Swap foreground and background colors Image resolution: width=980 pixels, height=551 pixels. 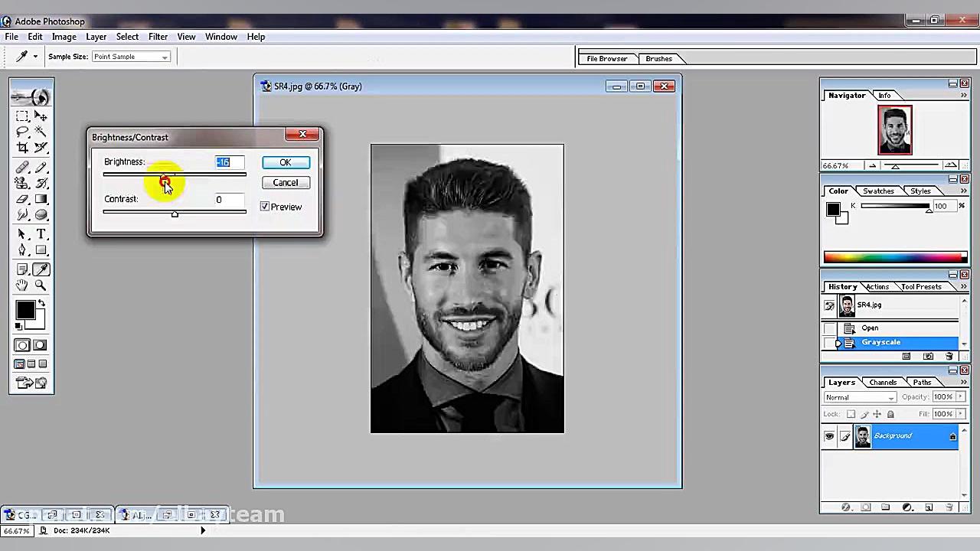coord(41,304)
